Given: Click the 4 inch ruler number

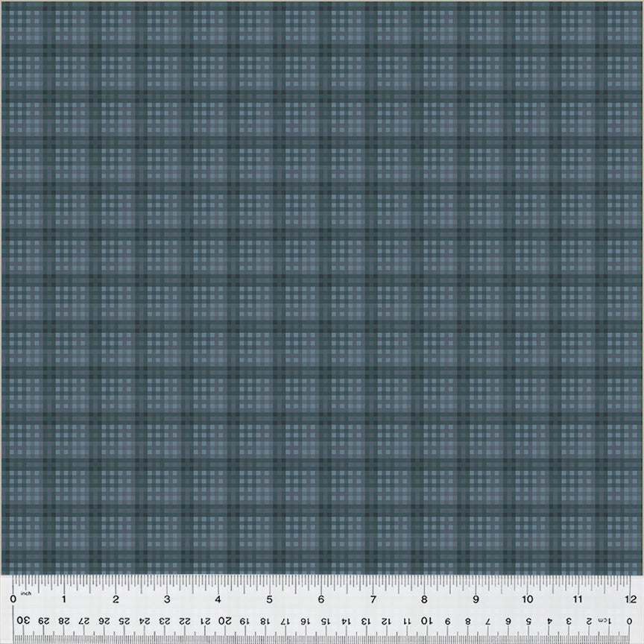Looking at the screenshot, I should click(218, 599).
